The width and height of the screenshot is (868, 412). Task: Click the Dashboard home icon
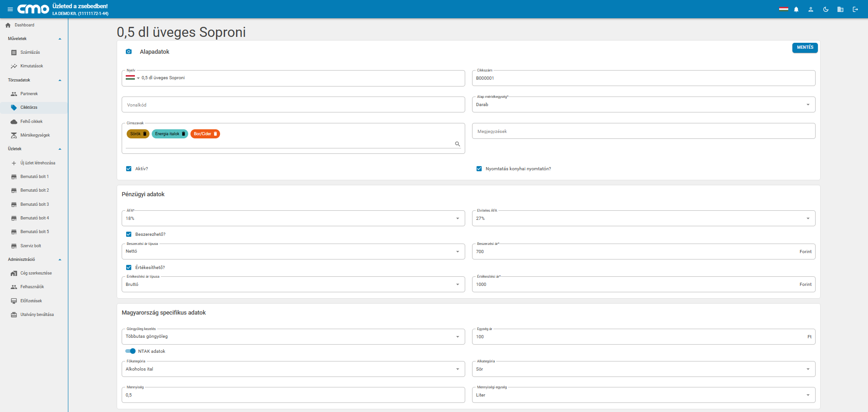pyautogui.click(x=8, y=25)
